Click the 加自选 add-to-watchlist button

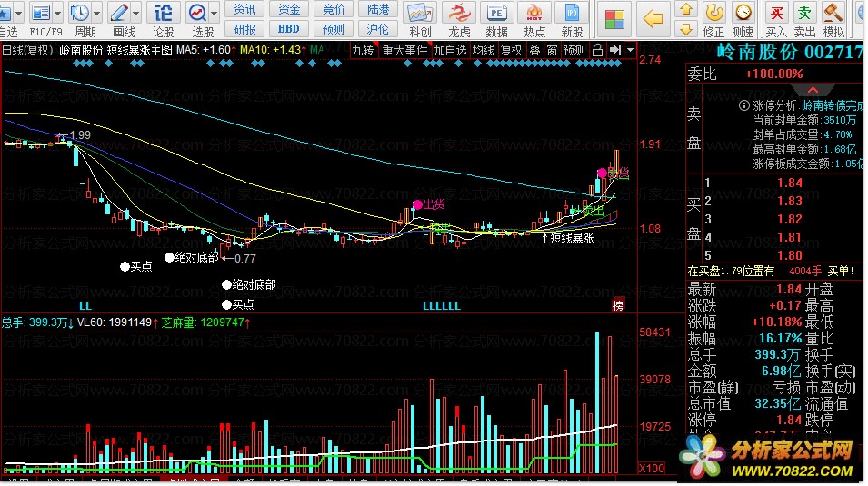point(450,50)
